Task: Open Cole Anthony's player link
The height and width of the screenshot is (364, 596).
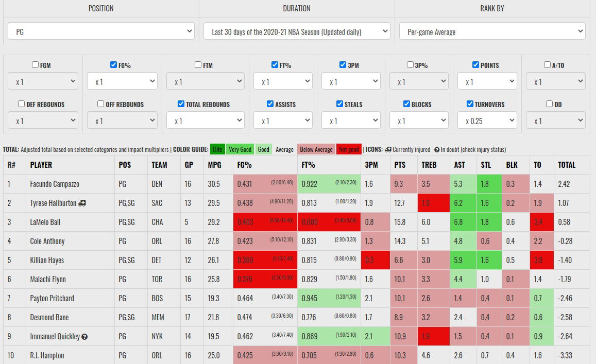Action: point(47,241)
